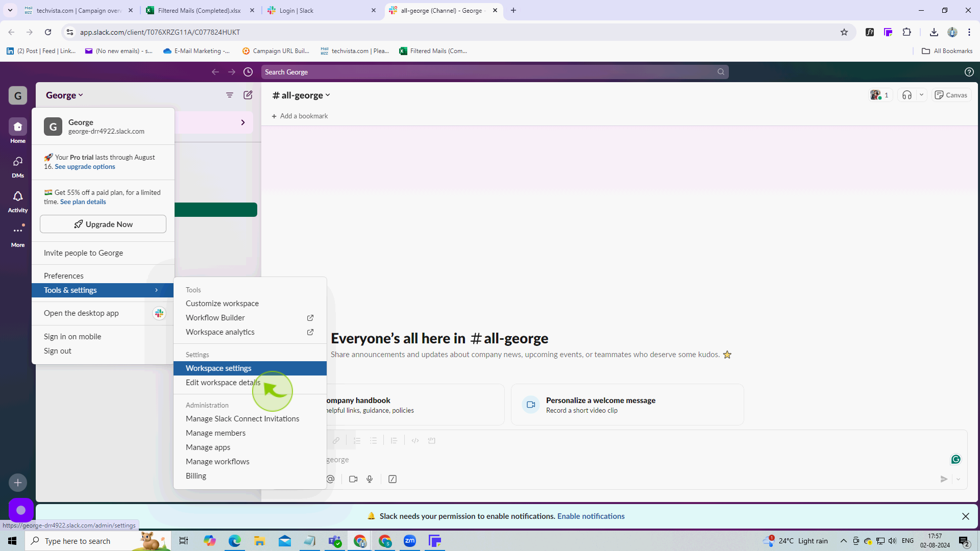Open the Home view in Slack sidebar
The height and width of the screenshot is (551, 980).
(18, 131)
